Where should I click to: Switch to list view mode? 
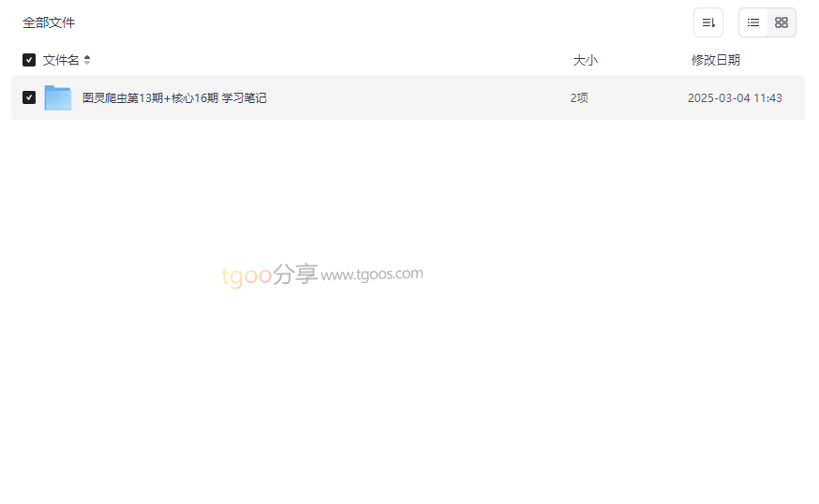tap(752, 22)
